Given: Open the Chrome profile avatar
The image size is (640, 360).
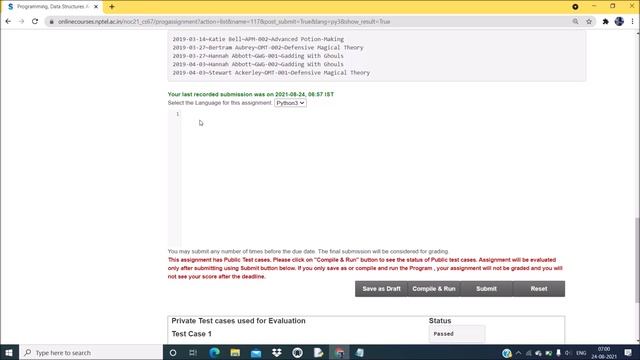Looking at the screenshot, I should (x=619, y=22).
